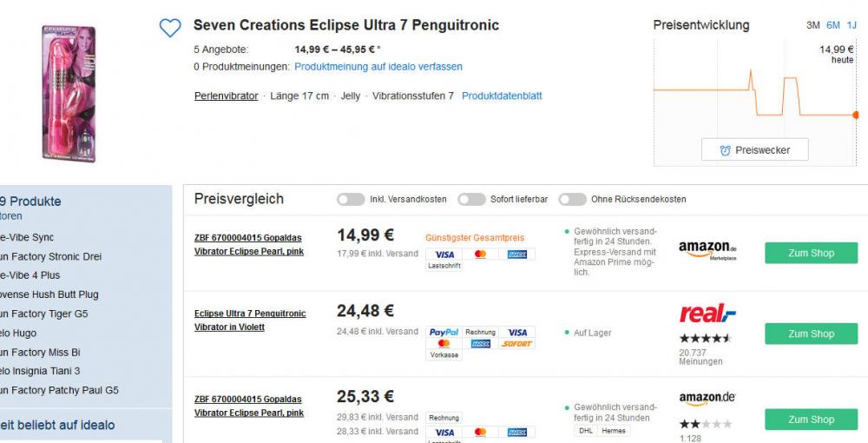Screen dimensions: 868x443
Task: Click the Vorkasse payment badge
Action: pyautogui.click(x=444, y=355)
